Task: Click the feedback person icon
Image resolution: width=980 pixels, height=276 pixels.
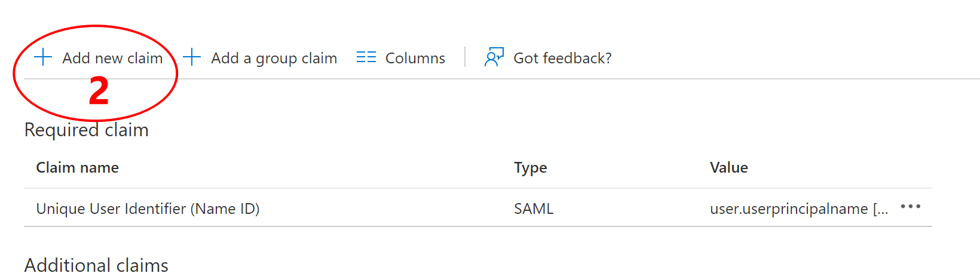Action: pos(494,57)
